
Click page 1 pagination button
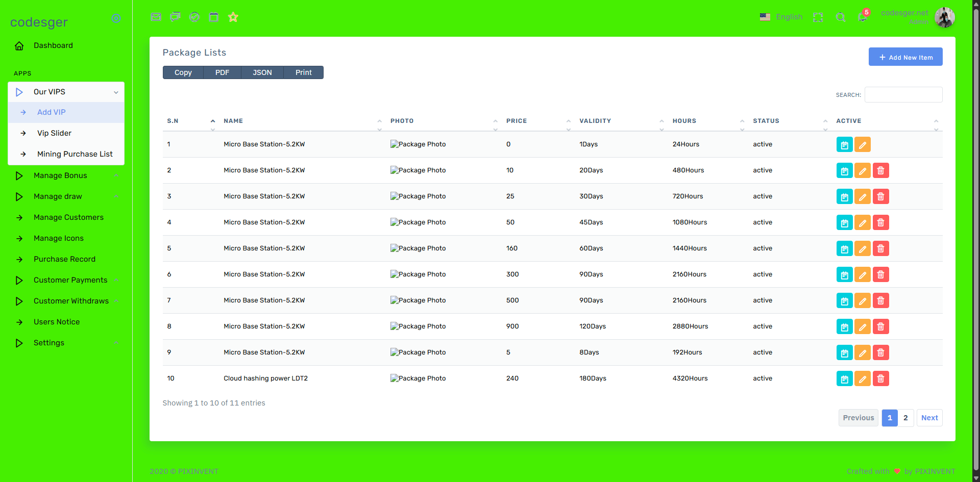890,418
